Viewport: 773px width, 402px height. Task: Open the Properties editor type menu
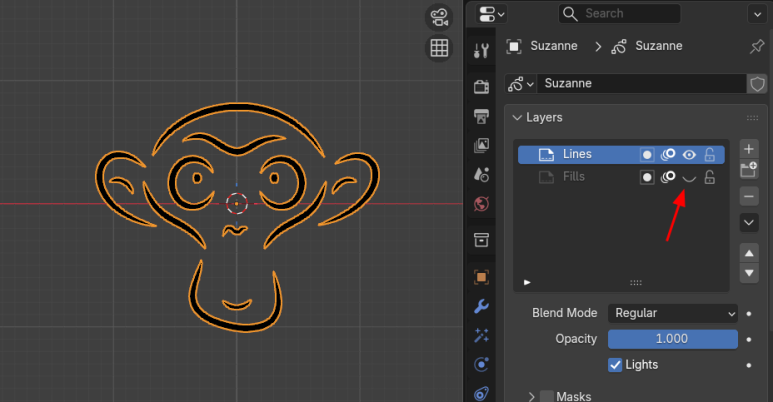click(491, 14)
